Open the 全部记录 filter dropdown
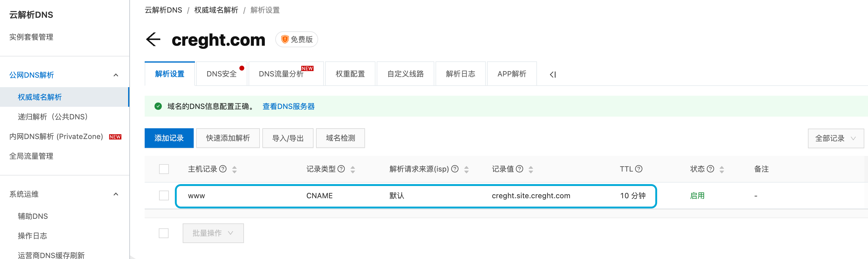Viewport: 868px width, 259px height. tap(836, 138)
